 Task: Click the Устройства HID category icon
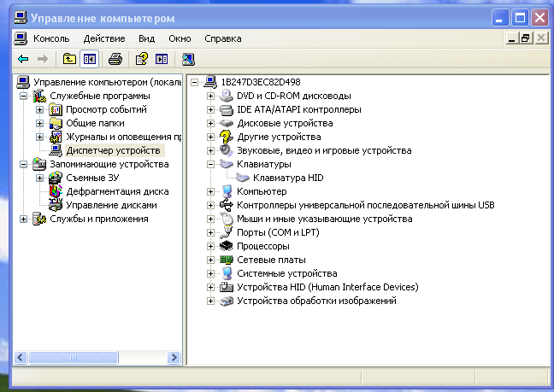click(x=226, y=287)
